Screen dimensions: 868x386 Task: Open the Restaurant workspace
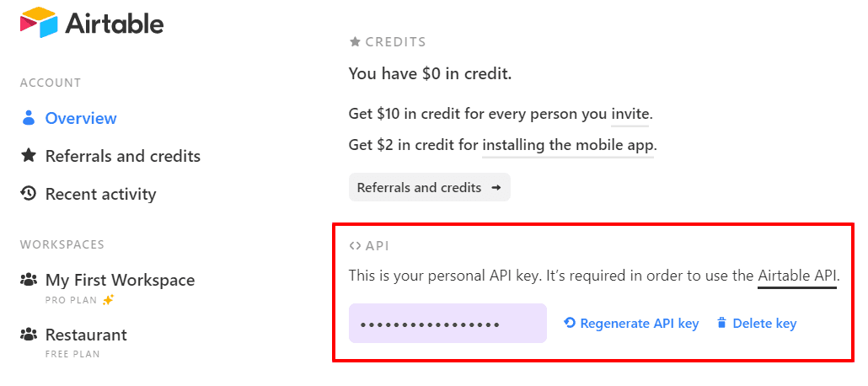click(x=86, y=335)
